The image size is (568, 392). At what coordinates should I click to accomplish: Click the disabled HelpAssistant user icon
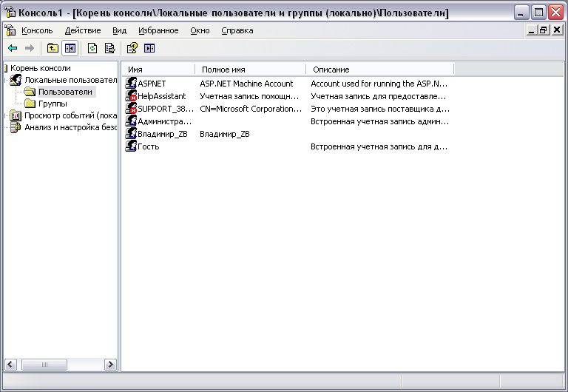tap(131, 96)
